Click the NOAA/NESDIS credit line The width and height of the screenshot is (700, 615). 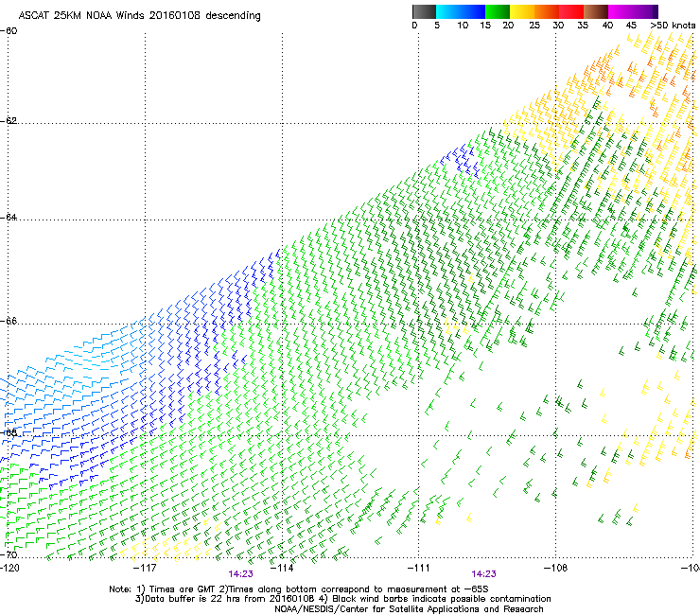tap(409, 609)
